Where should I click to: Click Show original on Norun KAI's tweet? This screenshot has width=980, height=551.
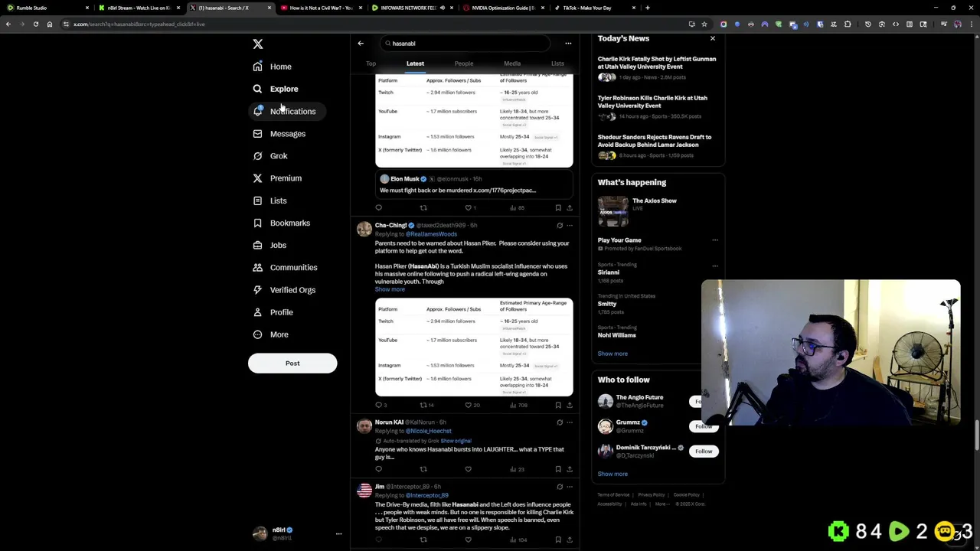tap(456, 441)
